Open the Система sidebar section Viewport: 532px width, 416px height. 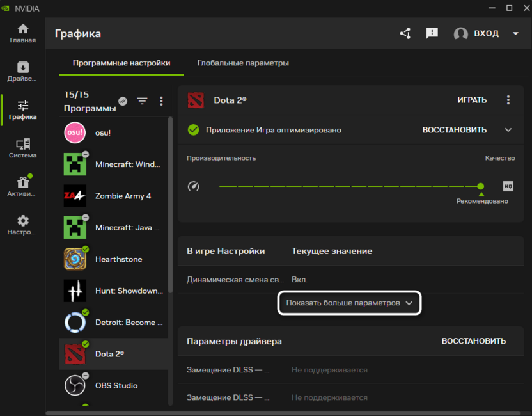pyautogui.click(x=23, y=148)
